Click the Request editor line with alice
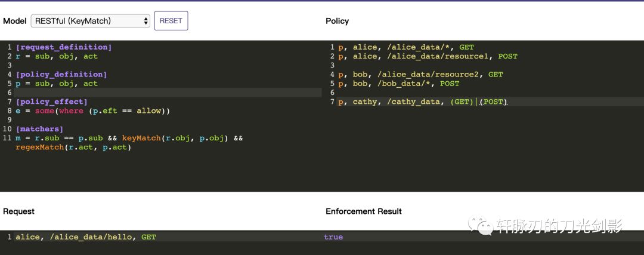The height and width of the screenshot is (255, 644). point(86,237)
